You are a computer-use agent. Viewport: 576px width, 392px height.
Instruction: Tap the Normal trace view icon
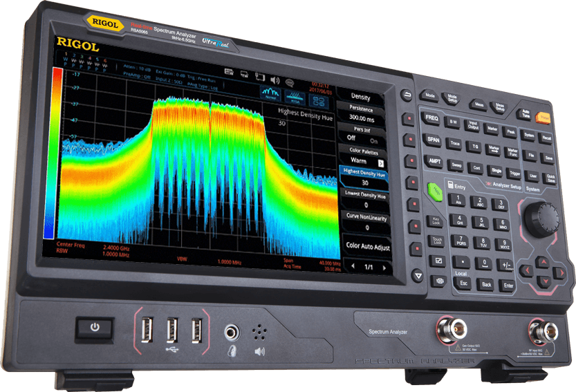(270, 93)
